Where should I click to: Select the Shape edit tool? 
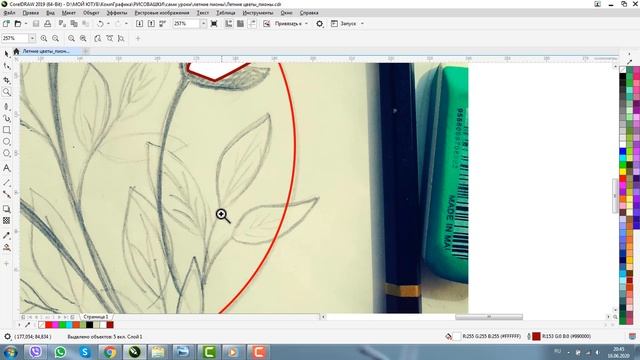tap(7, 66)
